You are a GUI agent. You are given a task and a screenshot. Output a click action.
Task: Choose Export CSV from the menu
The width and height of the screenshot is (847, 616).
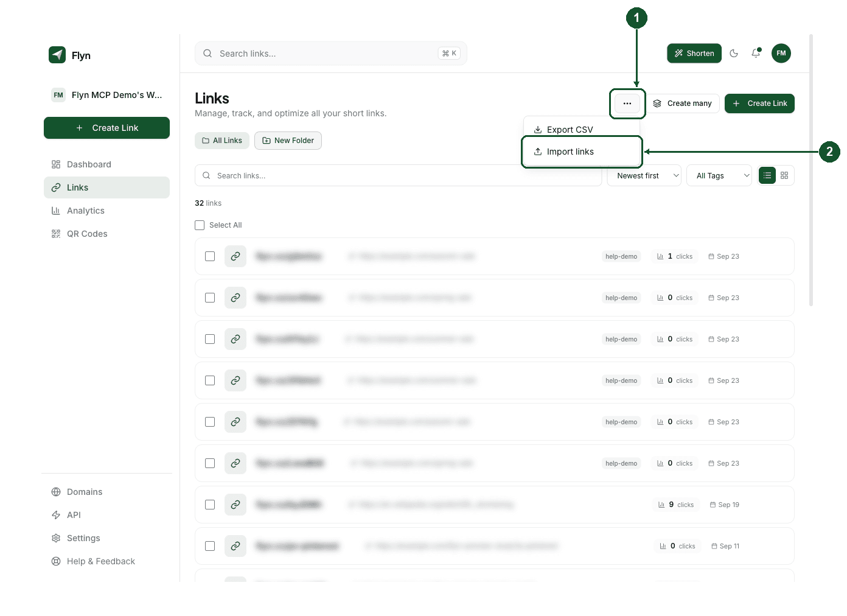(x=582, y=130)
